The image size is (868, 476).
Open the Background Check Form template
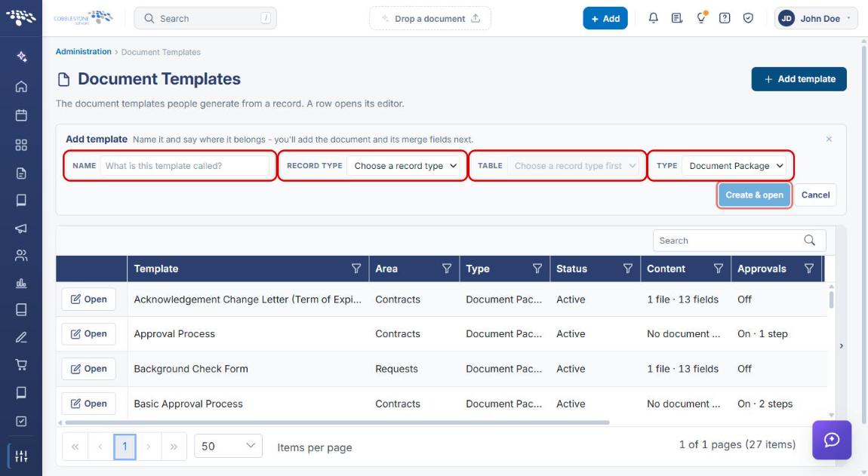pos(88,369)
